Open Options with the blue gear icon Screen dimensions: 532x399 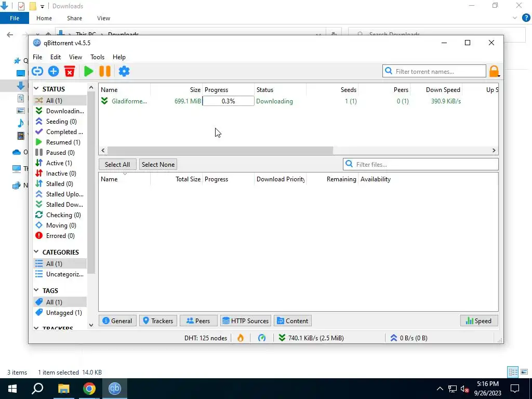[124, 71]
